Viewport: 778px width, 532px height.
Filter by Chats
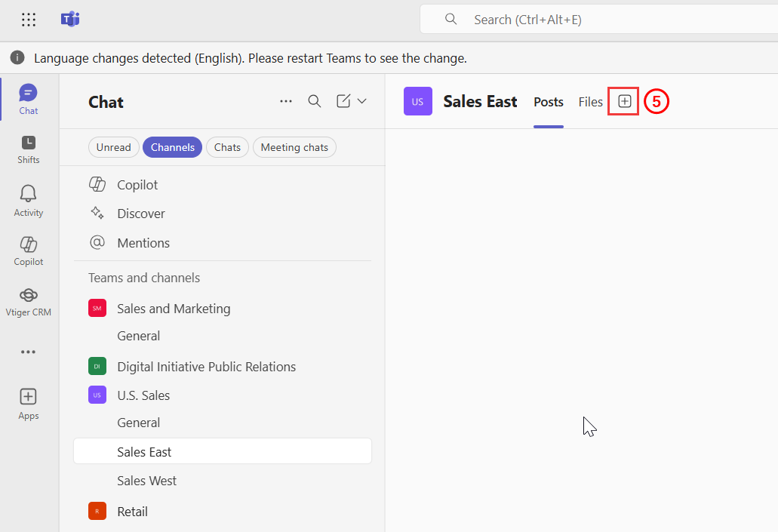[227, 147]
